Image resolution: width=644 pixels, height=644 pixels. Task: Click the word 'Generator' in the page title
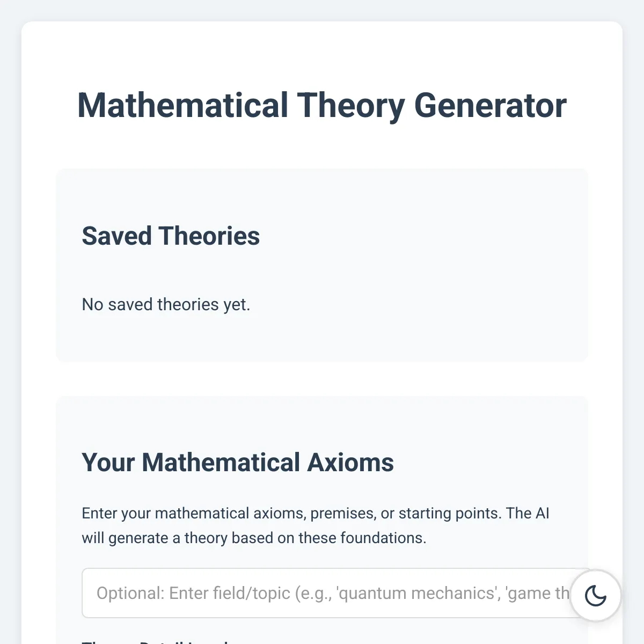(x=490, y=105)
